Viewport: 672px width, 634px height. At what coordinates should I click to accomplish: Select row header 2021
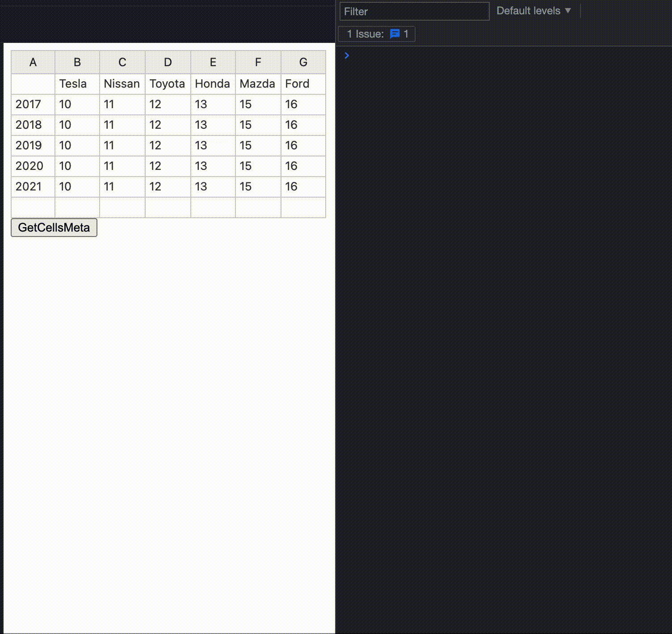click(29, 186)
